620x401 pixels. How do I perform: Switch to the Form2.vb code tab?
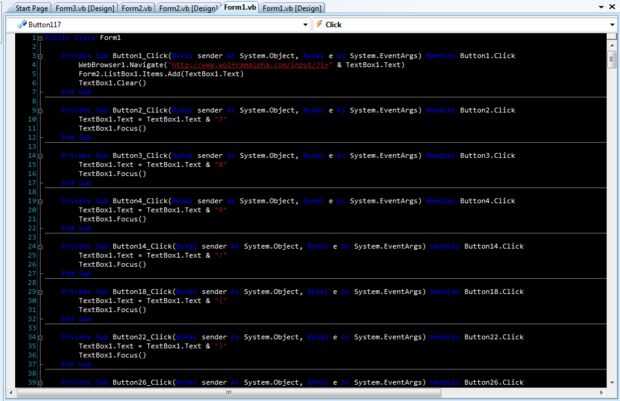click(136, 8)
